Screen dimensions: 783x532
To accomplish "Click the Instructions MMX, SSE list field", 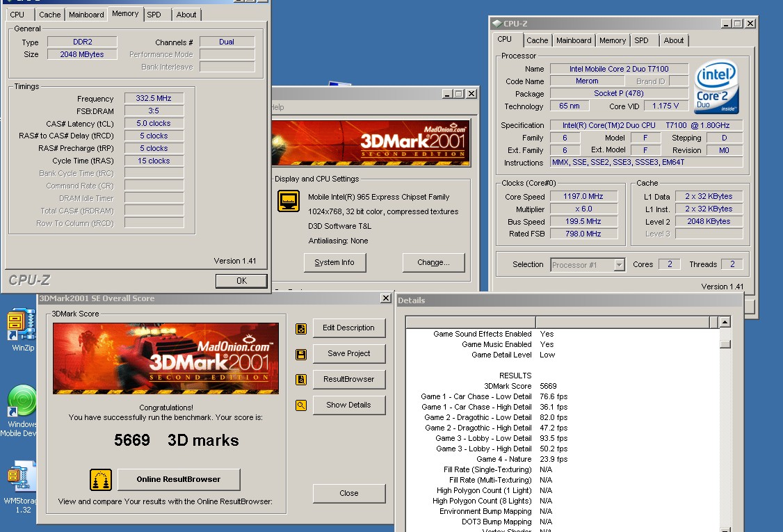I will tap(646, 162).
